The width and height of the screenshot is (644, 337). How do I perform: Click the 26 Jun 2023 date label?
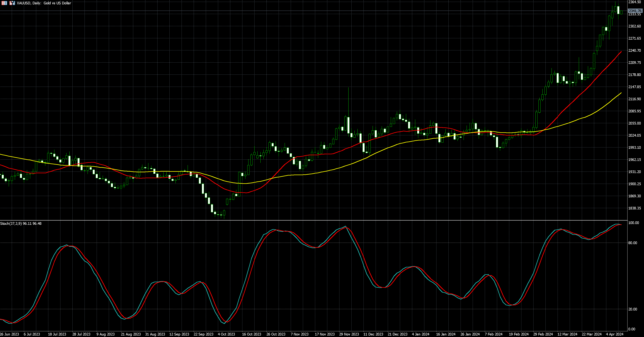coord(9,334)
